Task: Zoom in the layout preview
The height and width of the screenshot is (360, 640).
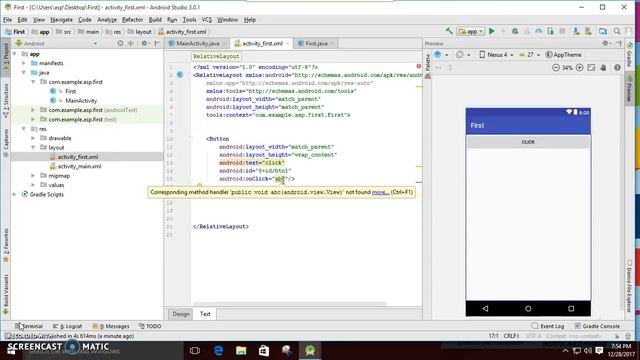Action: (x=580, y=68)
